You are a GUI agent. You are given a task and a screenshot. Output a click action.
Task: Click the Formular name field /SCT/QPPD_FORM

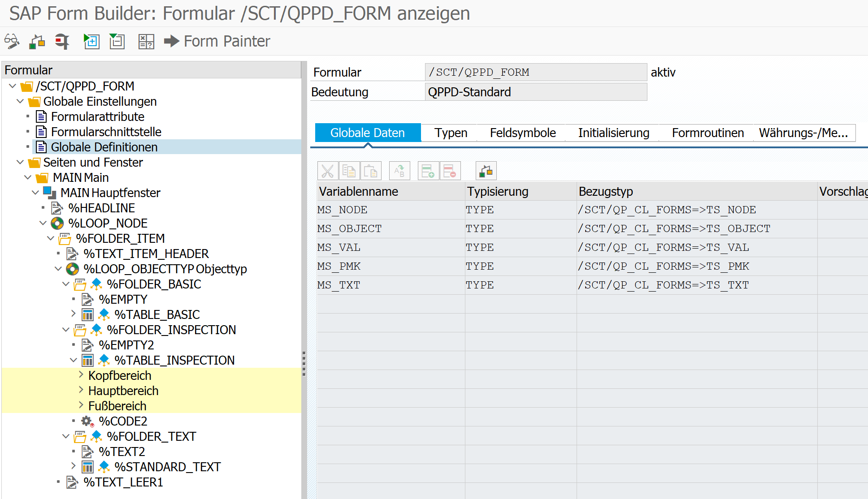coord(536,72)
